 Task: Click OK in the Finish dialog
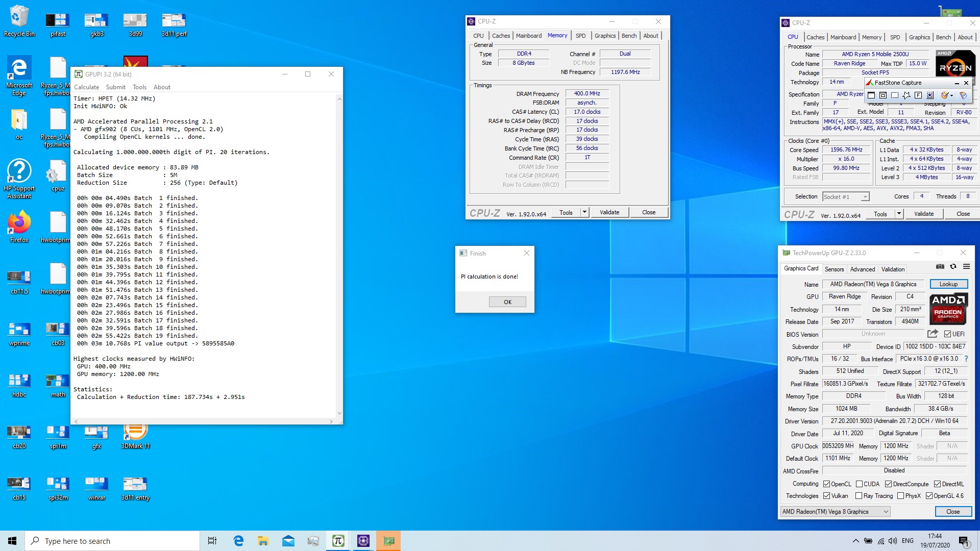(x=507, y=302)
